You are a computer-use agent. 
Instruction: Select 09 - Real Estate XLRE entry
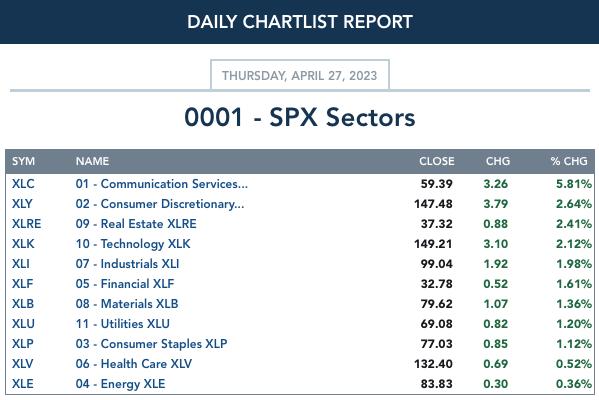point(136,223)
